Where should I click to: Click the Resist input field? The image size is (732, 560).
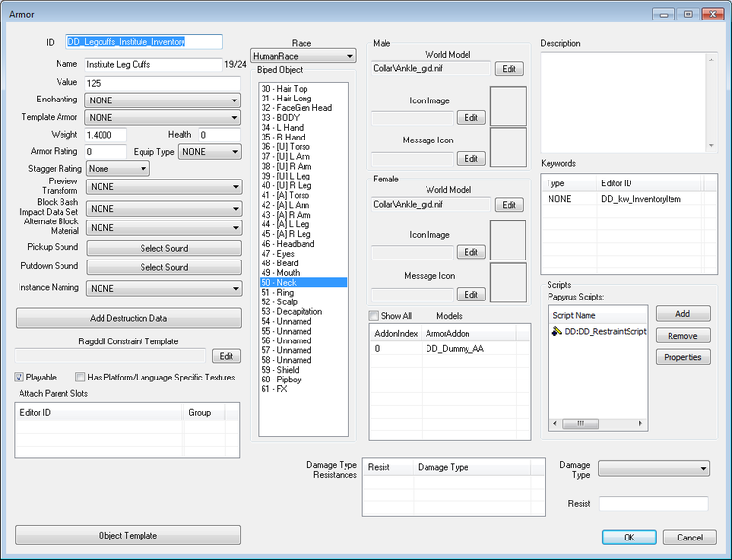coord(654,503)
